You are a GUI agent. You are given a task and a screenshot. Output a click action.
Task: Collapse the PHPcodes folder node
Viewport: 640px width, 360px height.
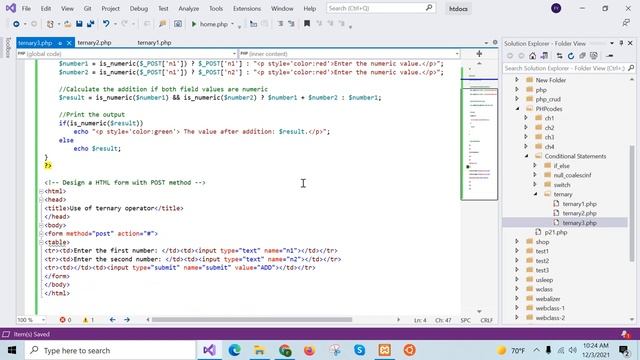click(x=517, y=109)
